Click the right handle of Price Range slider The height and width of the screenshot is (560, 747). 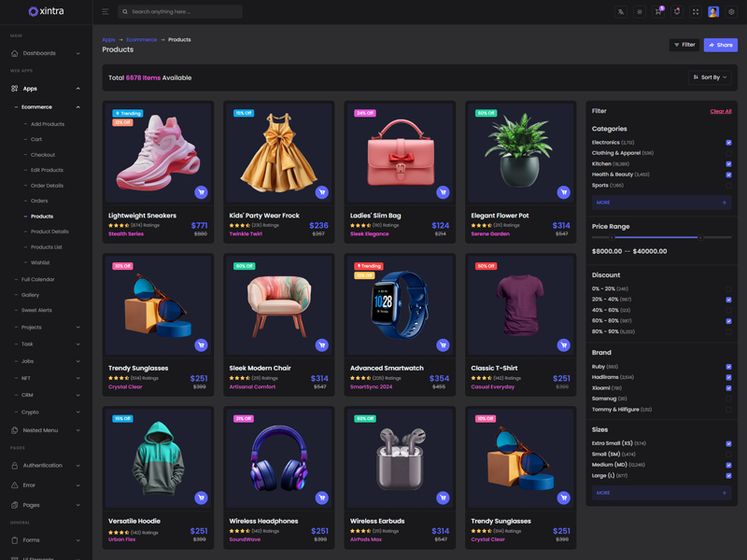(x=699, y=238)
